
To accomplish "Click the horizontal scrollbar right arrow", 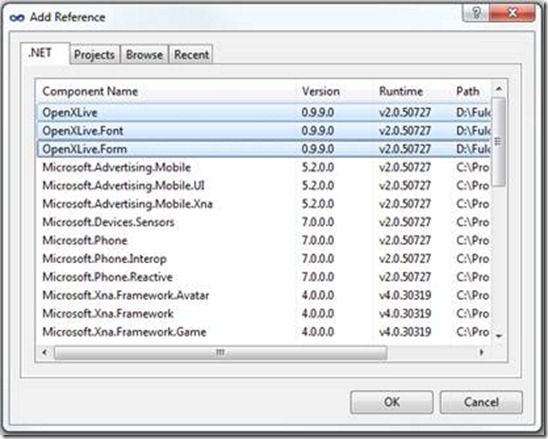I will pyautogui.click(x=482, y=352).
